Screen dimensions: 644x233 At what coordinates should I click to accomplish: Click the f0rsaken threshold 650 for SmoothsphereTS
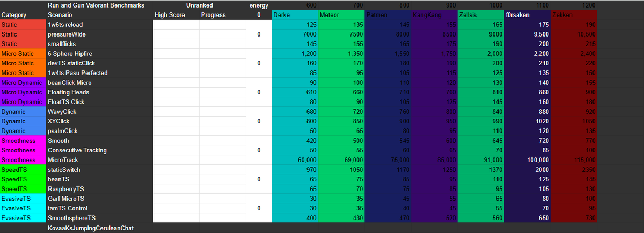[x=527, y=217]
